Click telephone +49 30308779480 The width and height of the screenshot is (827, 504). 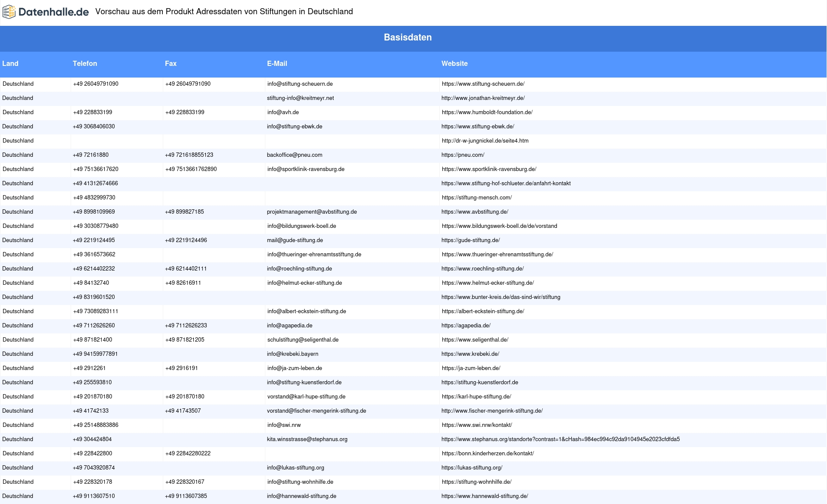coord(96,226)
